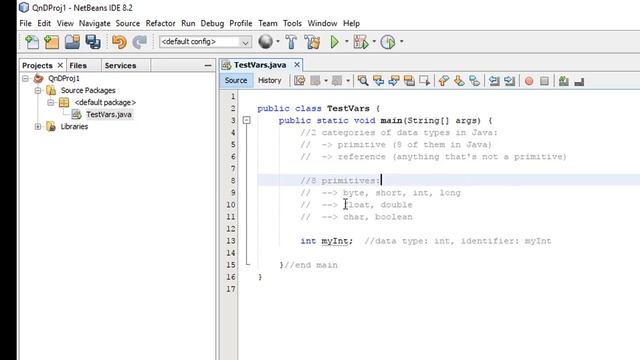The width and height of the screenshot is (640, 360).
Task: Click the '}//end main' comment on line 15
Action: pyautogui.click(x=309, y=265)
